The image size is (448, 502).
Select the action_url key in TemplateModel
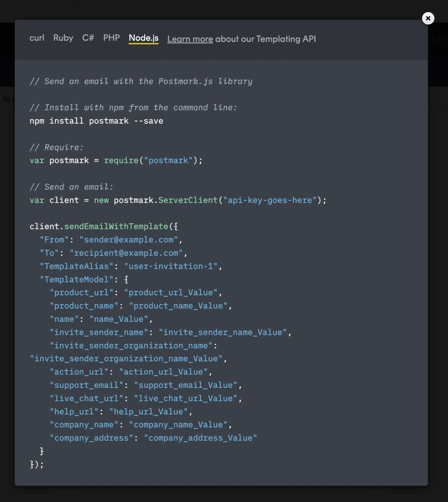click(79, 372)
